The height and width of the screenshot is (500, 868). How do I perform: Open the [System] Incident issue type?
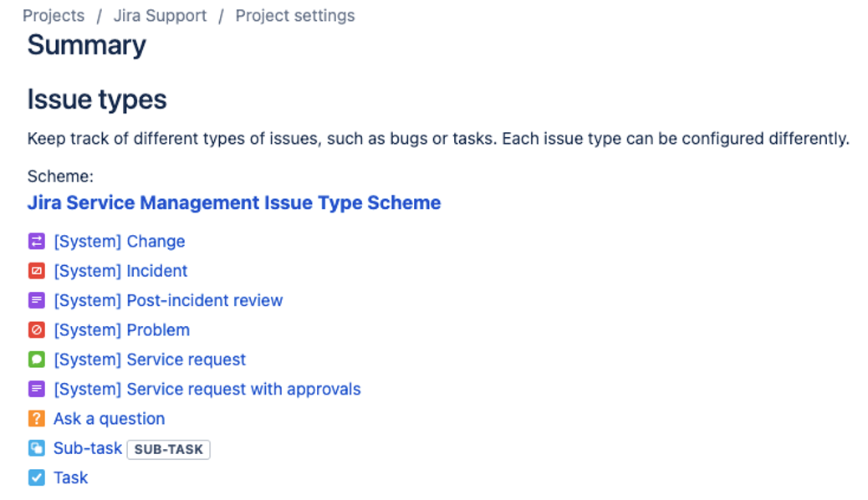click(x=119, y=270)
